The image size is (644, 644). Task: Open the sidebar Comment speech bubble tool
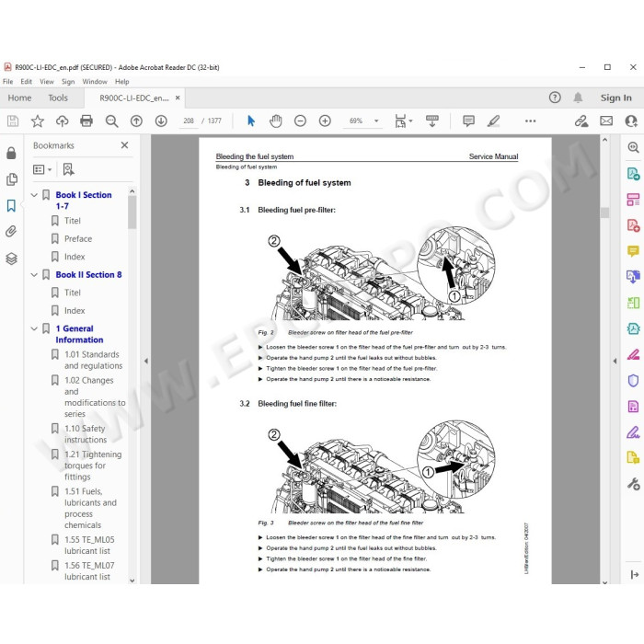[633, 250]
